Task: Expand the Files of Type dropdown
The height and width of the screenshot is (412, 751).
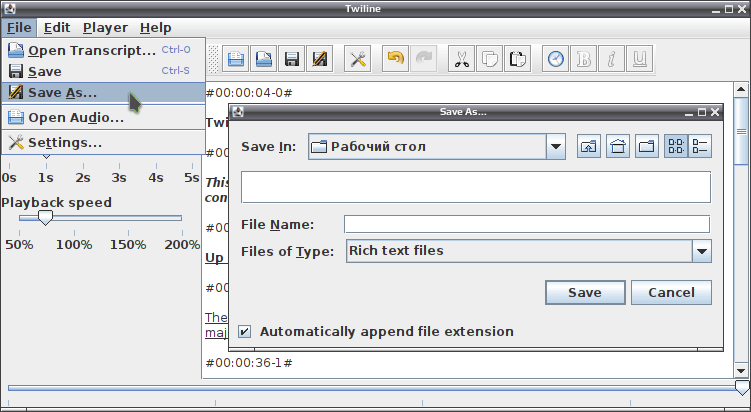Action: [702, 251]
